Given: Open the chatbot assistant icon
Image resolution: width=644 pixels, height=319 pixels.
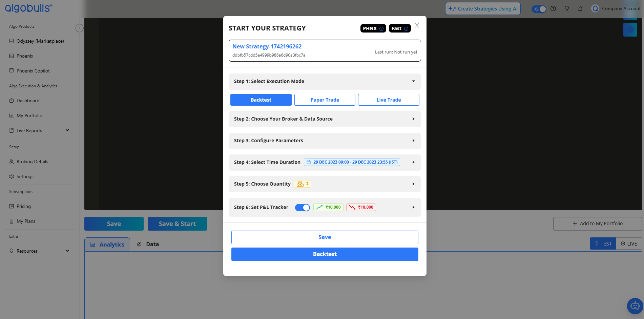Looking at the screenshot, I should coord(635,306).
